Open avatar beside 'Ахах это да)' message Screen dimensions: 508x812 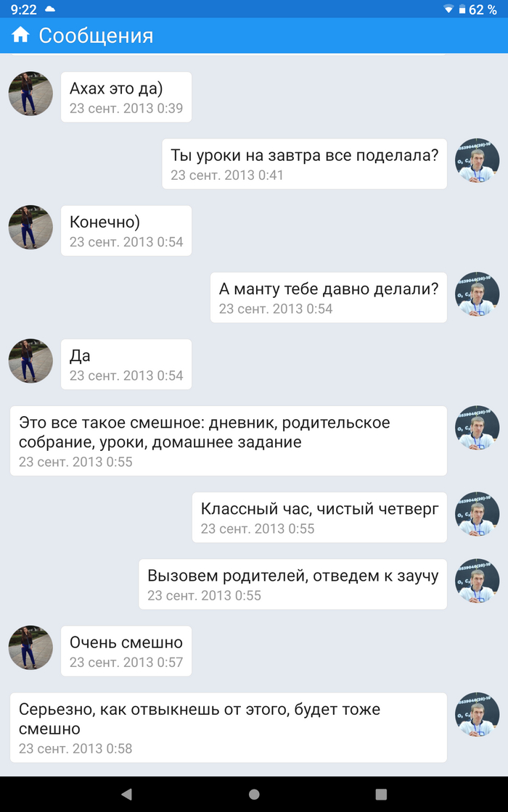[30, 94]
